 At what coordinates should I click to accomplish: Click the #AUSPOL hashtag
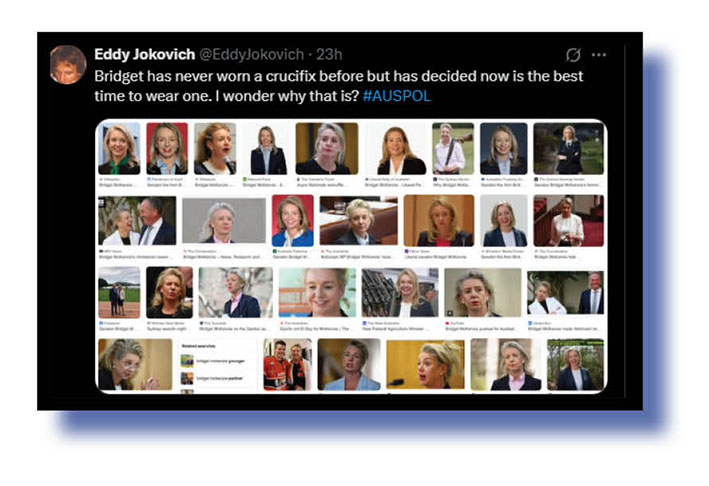tap(397, 96)
